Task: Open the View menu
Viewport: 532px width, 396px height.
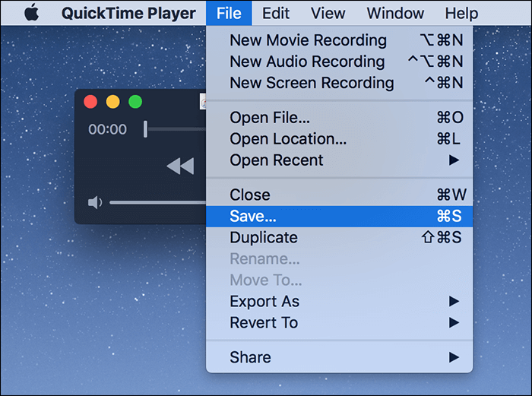Action: coord(328,14)
